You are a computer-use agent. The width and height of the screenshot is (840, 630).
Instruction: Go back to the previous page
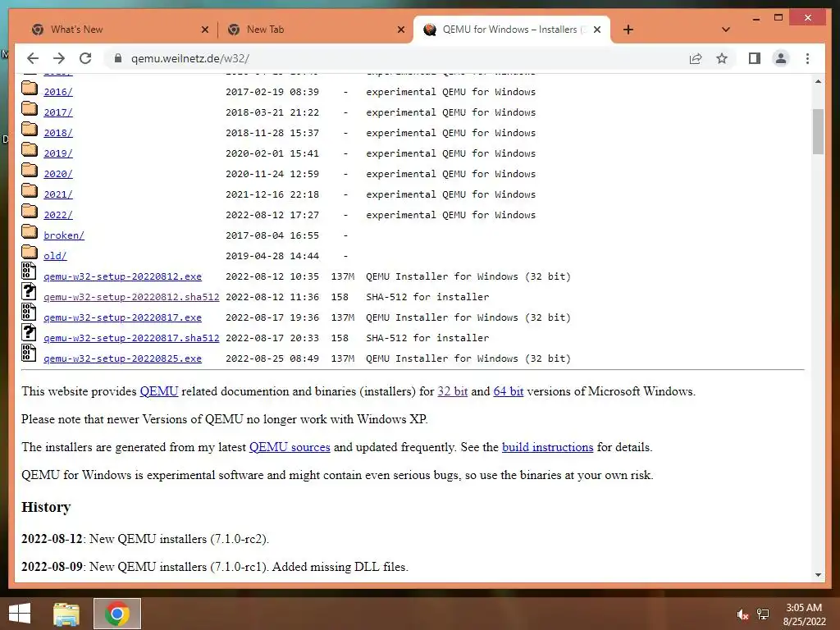pyautogui.click(x=33, y=58)
